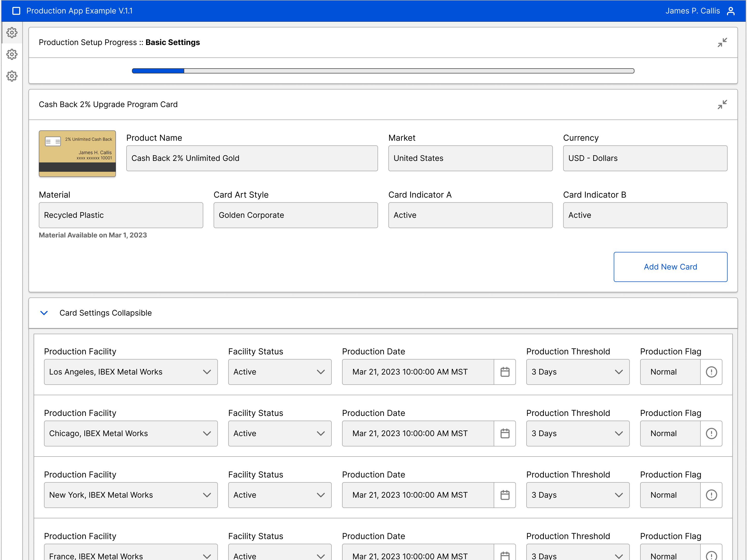Screen dimensions: 747x560
Task: Click the New York Production Flag Normal field
Action: [x=670, y=495]
